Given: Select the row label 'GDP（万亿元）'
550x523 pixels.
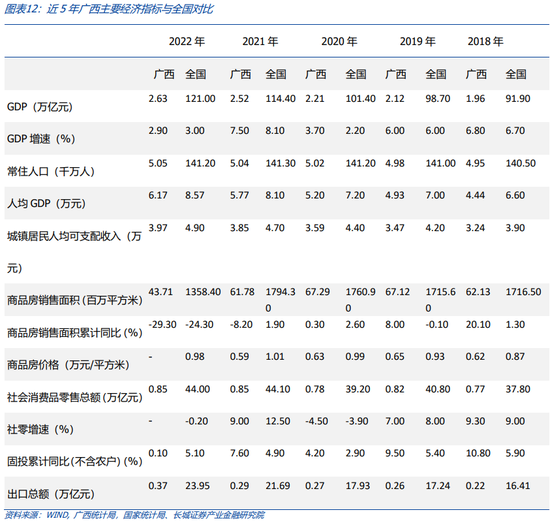Looking at the screenshot, I should (x=40, y=107).
